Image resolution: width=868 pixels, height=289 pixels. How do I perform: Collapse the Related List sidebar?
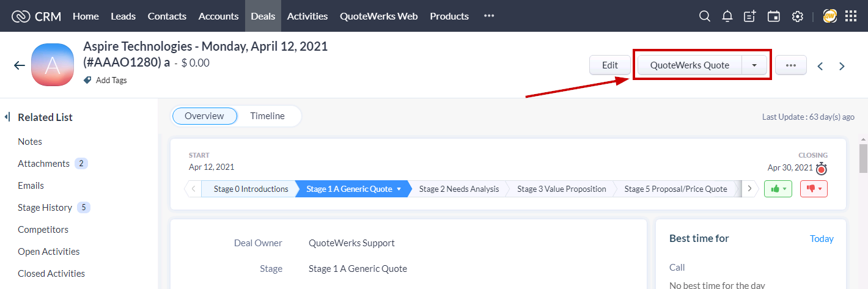(x=7, y=117)
